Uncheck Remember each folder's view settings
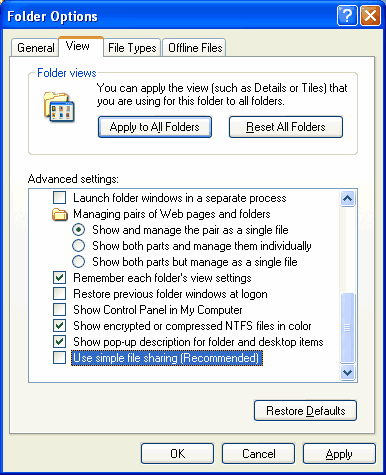386x475 pixels. 60,278
